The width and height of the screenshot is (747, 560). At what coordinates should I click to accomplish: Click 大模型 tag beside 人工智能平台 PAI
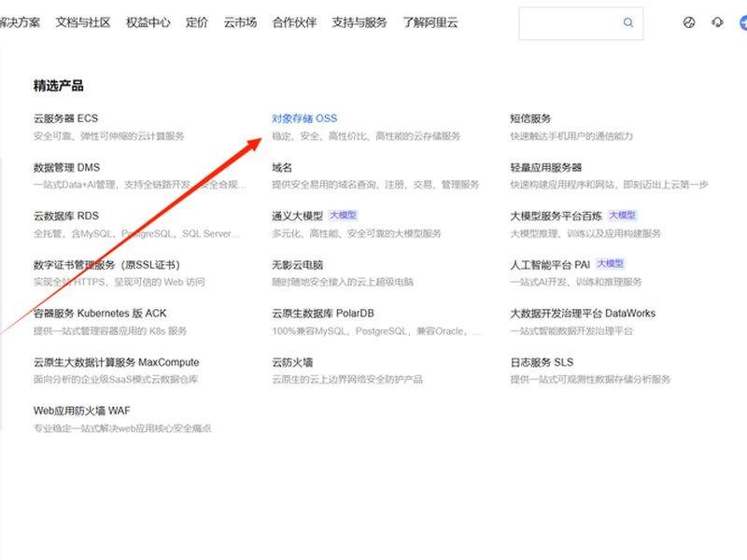[611, 264]
